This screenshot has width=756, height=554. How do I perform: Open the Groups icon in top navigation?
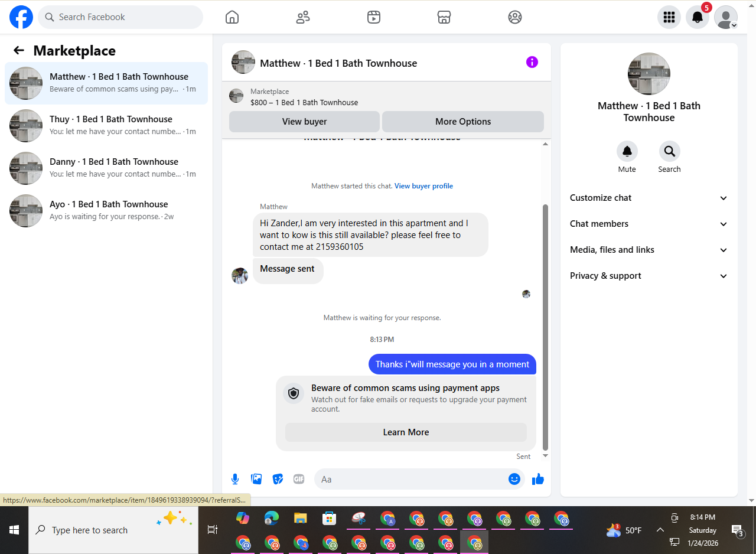(515, 17)
